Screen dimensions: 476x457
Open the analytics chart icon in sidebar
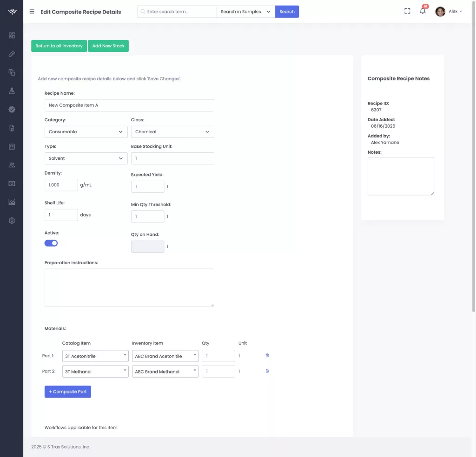tap(12, 202)
